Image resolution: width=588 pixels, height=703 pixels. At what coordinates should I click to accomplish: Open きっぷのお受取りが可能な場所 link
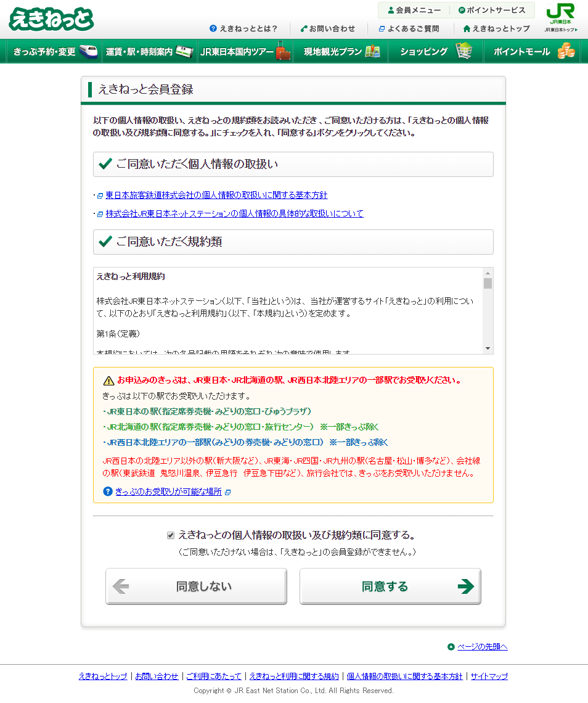pos(168,491)
